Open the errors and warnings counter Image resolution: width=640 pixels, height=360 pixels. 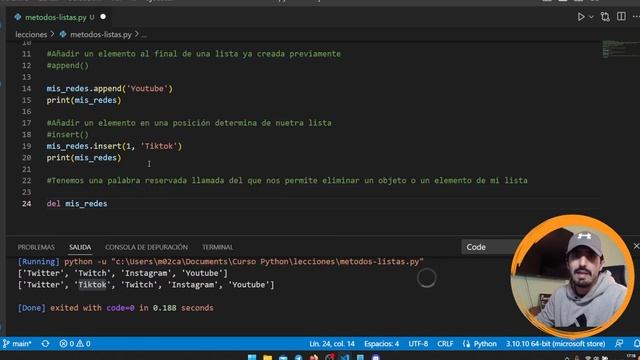(75, 344)
